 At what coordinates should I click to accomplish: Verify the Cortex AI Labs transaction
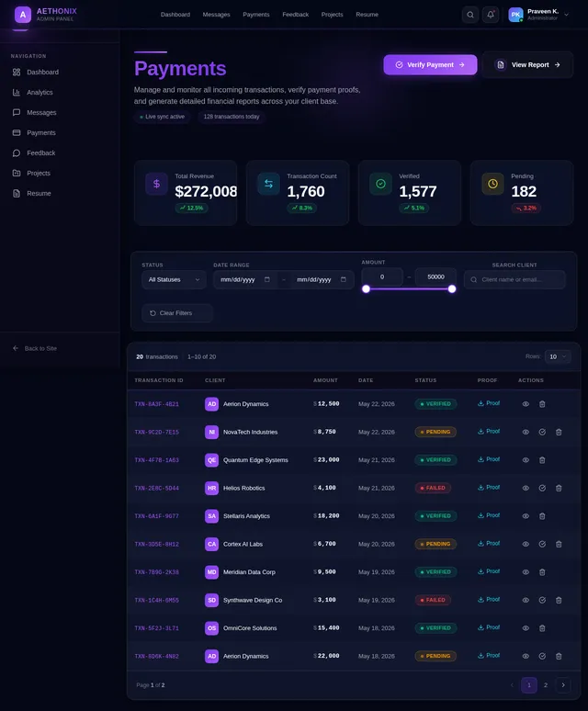(x=542, y=544)
